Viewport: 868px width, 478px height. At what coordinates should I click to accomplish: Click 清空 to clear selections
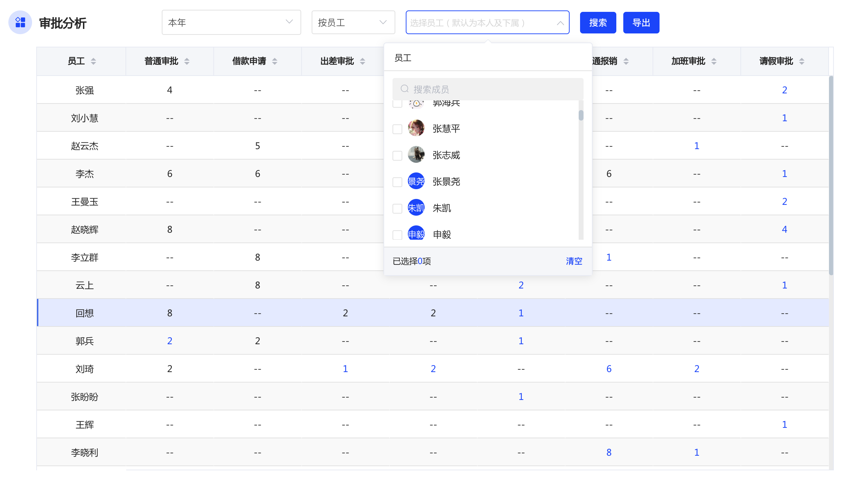pyautogui.click(x=574, y=261)
